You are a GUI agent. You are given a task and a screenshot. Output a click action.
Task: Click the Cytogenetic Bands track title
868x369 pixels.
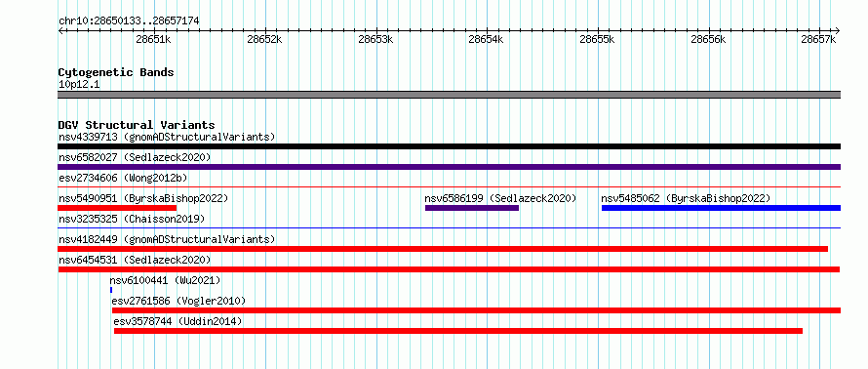coord(116,72)
